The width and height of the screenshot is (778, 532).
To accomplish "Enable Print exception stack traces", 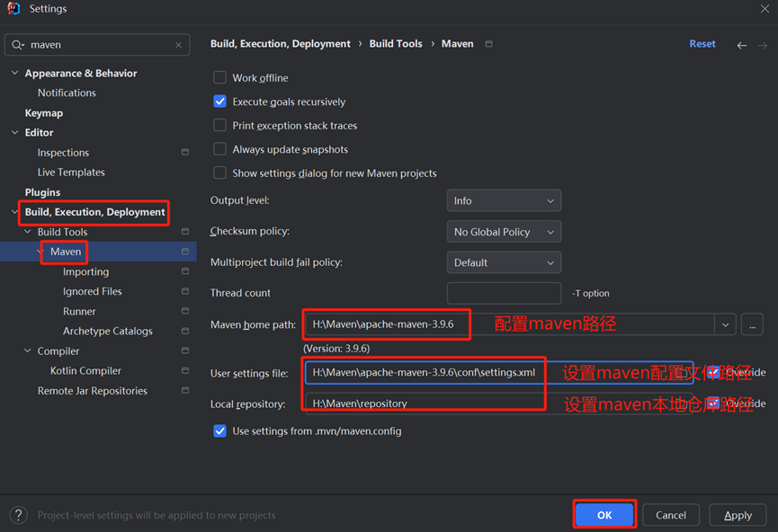I will point(219,125).
